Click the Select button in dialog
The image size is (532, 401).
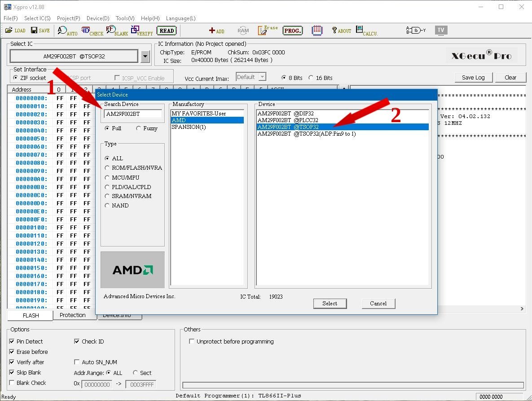pyautogui.click(x=330, y=304)
